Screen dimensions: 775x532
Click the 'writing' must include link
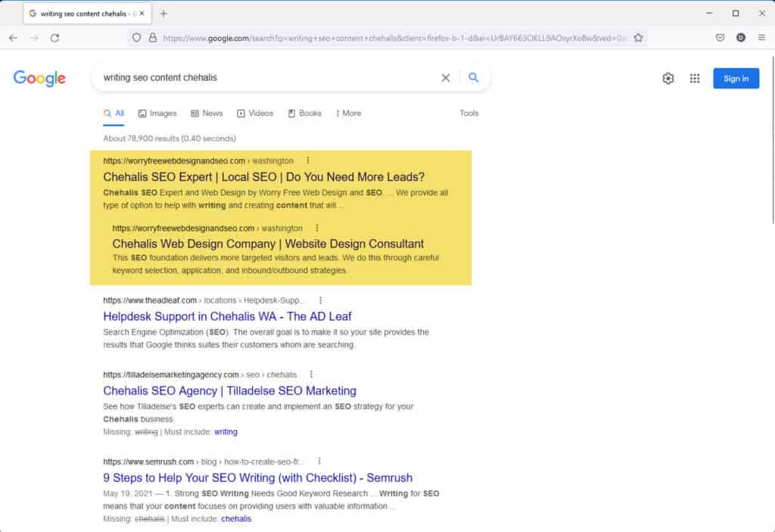(x=226, y=431)
